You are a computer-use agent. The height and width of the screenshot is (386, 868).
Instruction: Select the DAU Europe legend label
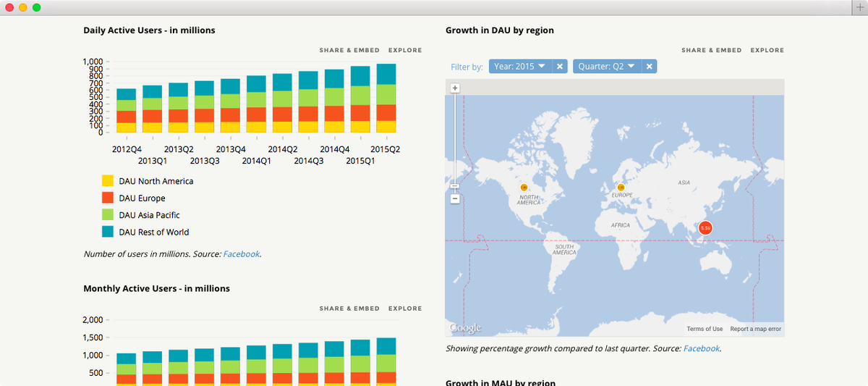pyautogui.click(x=142, y=198)
